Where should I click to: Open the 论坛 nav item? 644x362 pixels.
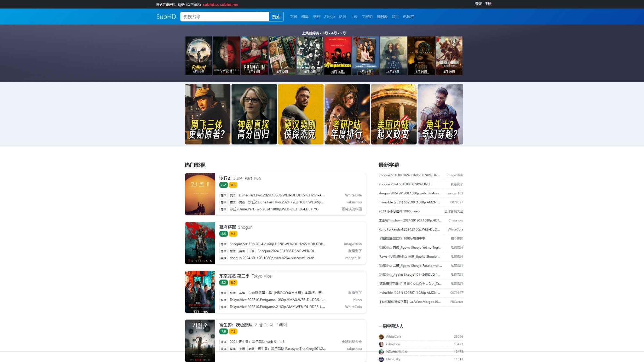[343, 17]
